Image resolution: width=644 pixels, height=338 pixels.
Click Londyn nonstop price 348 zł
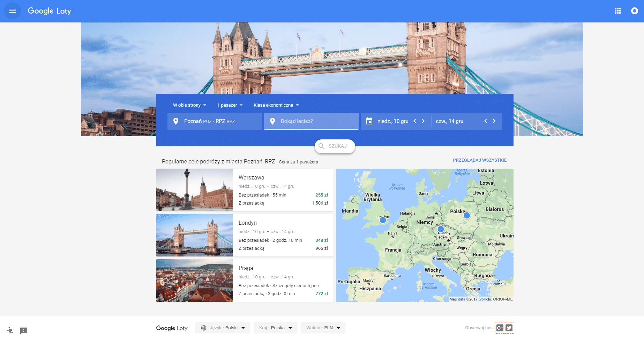(322, 240)
